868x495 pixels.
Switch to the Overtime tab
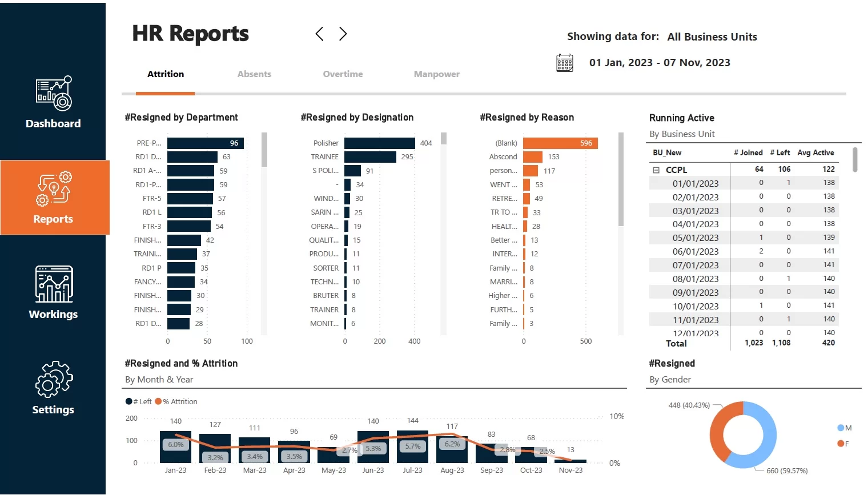point(343,74)
